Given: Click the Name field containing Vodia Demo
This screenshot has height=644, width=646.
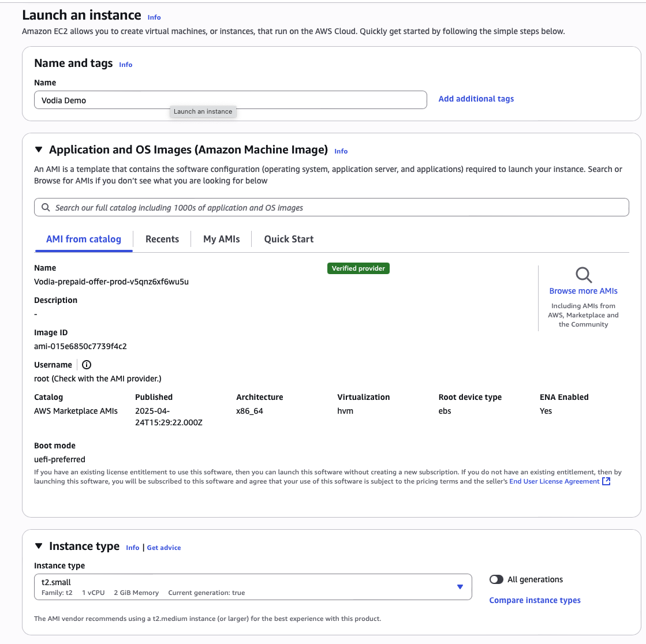Looking at the screenshot, I should (230, 100).
